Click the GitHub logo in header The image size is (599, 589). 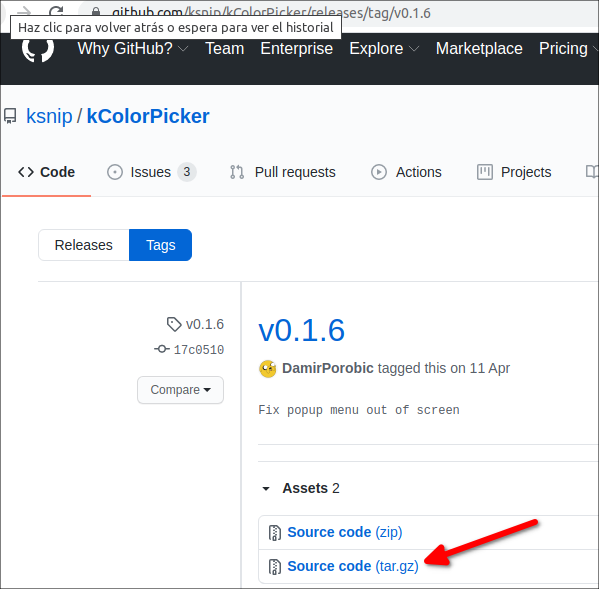(x=37, y=50)
